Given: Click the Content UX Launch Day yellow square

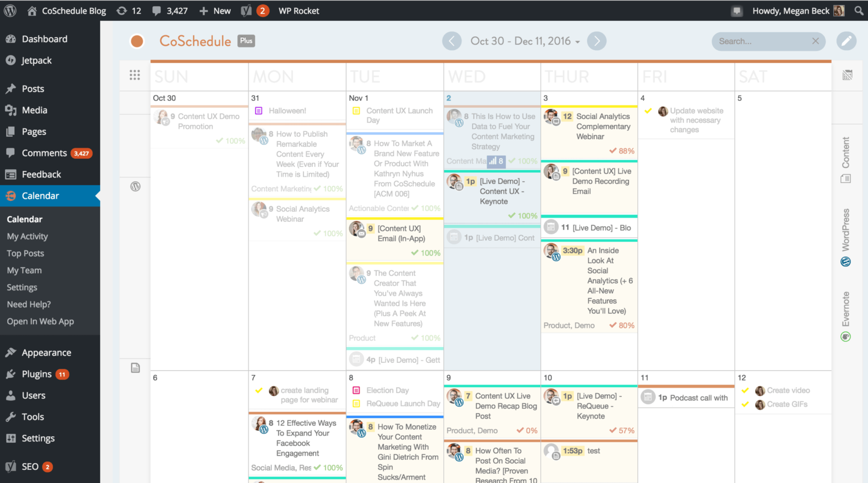Looking at the screenshot, I should [x=357, y=111].
